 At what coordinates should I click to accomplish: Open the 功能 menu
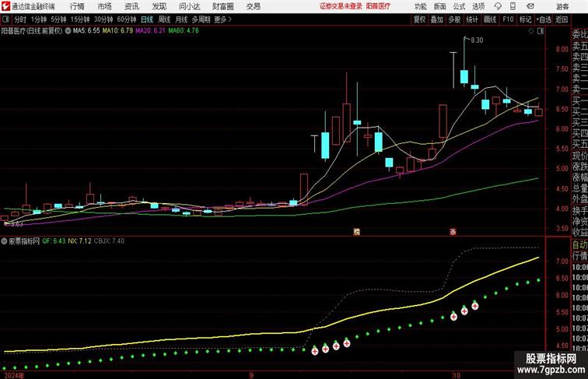(420, 6)
